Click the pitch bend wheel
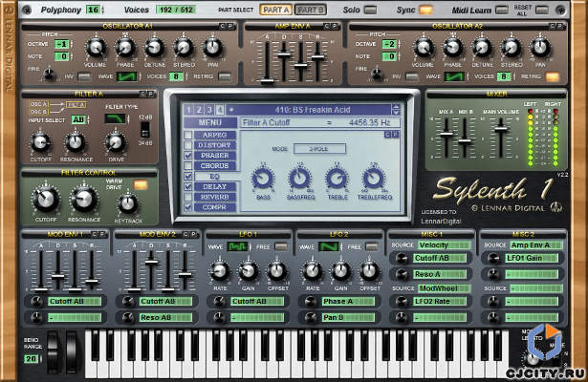The image size is (588, 382). (53, 352)
